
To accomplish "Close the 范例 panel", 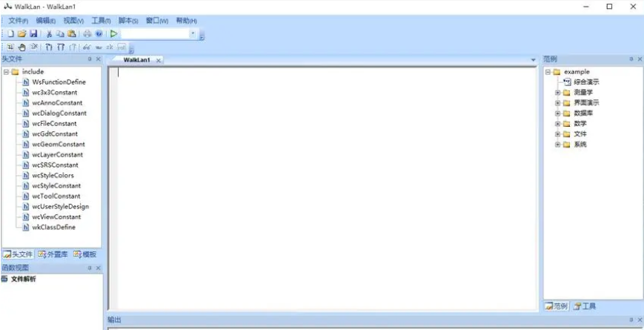I will pos(640,59).
